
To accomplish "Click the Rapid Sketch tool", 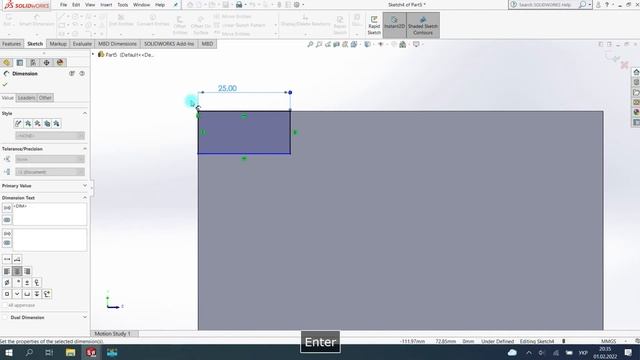I will coord(374,25).
